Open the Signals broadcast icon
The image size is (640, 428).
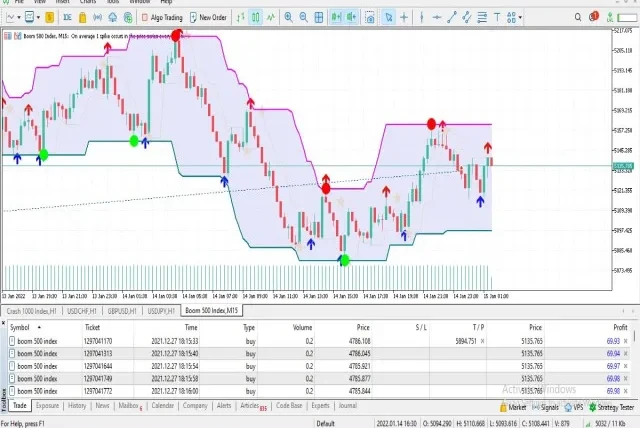(x=98, y=18)
